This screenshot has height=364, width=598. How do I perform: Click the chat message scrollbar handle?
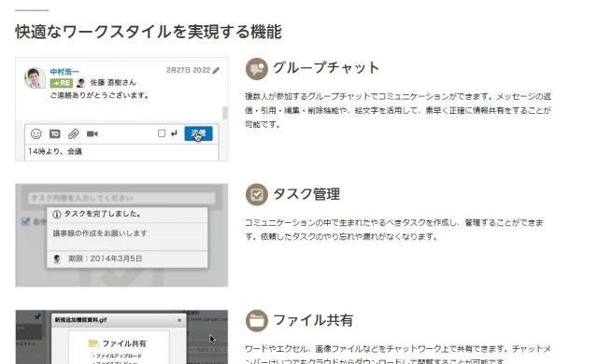(x=224, y=113)
